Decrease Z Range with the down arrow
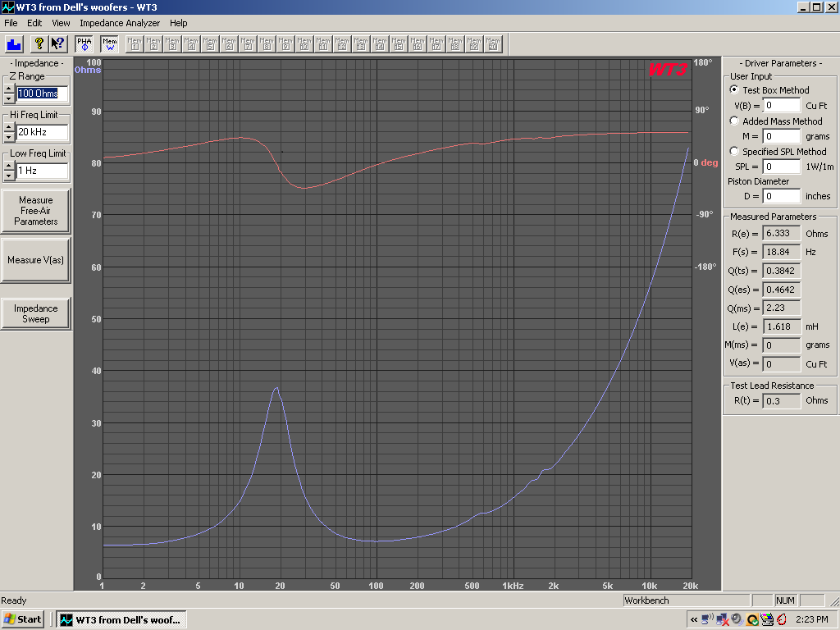Screen dimensions: 840x630 9,98
